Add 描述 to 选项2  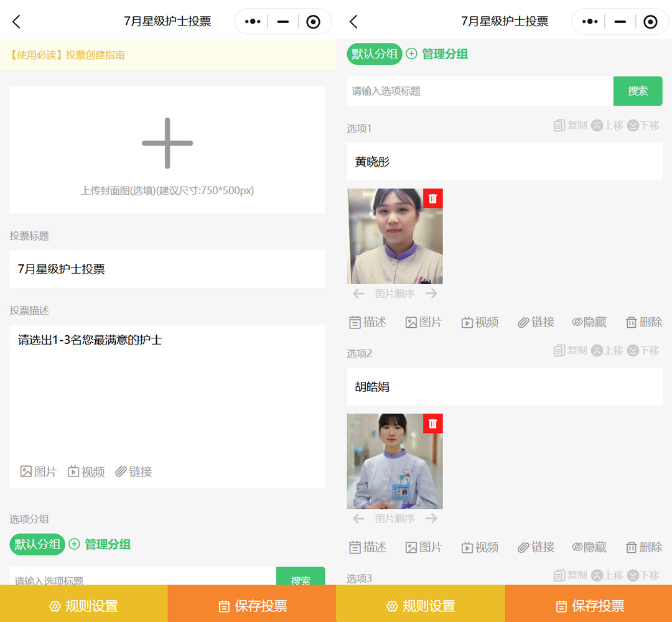(x=368, y=547)
